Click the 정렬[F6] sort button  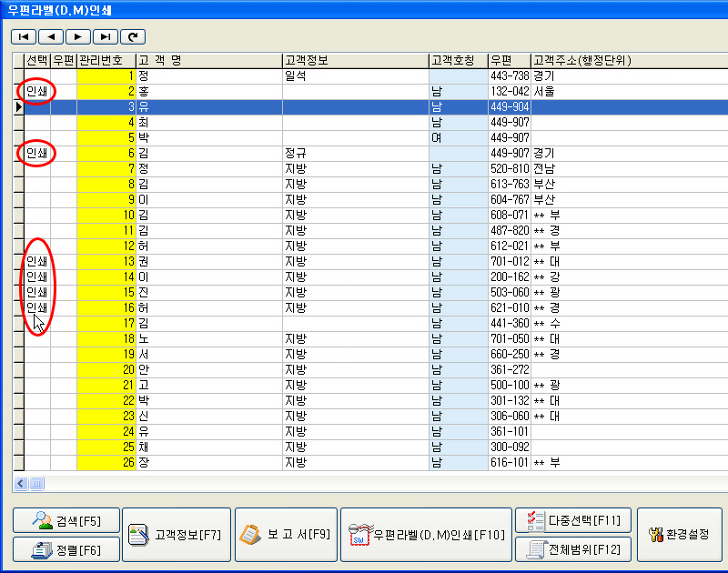tap(66, 549)
